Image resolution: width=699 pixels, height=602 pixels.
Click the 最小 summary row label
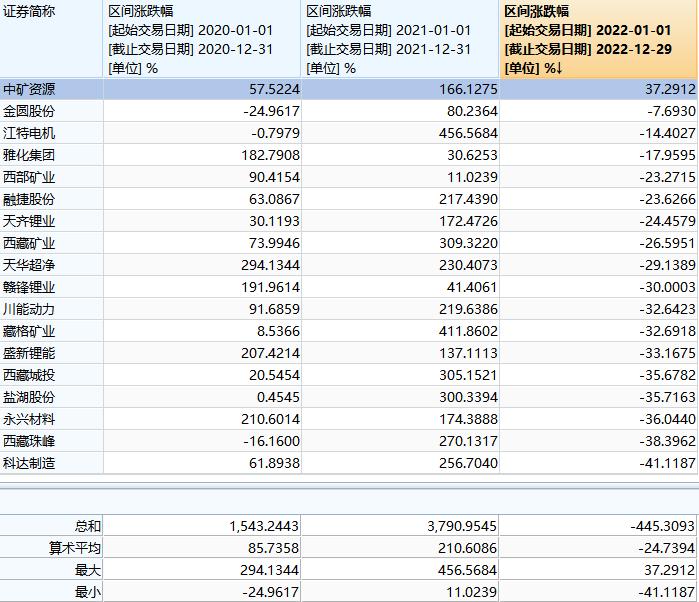tap(88, 592)
